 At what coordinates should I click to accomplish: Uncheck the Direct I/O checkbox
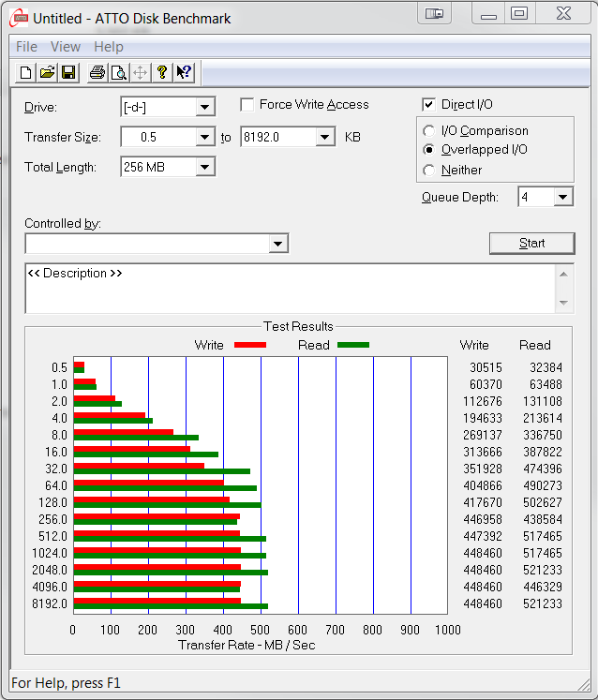click(x=429, y=105)
